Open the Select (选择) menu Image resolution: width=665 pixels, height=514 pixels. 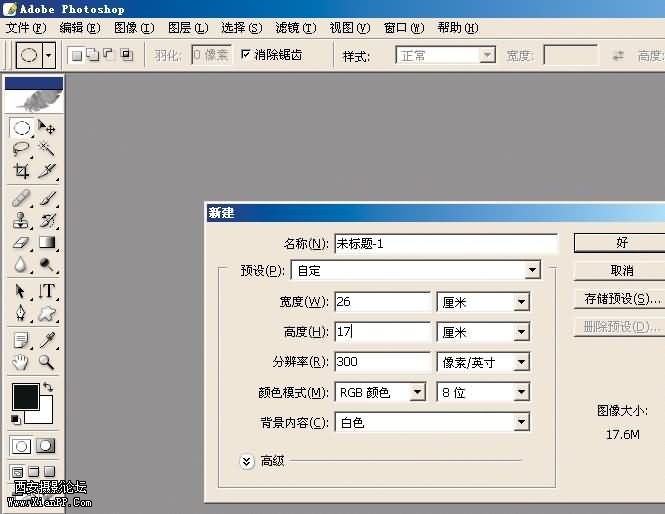tap(242, 28)
